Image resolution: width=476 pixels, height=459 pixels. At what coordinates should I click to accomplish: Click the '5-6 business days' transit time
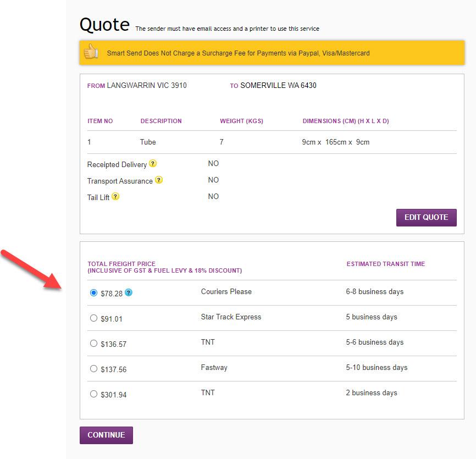click(375, 342)
